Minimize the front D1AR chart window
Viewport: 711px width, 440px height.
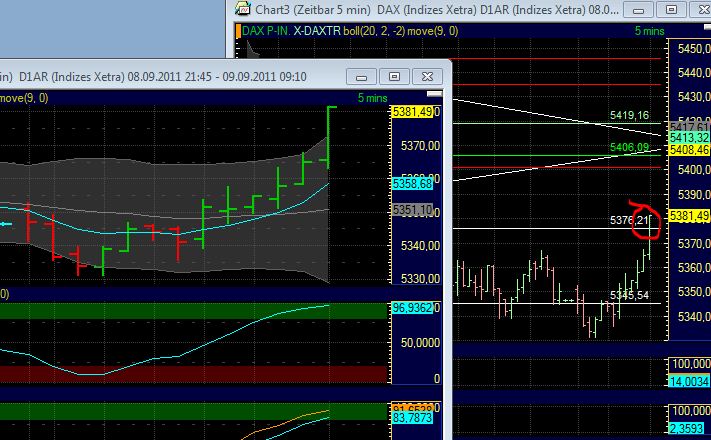tap(361, 77)
